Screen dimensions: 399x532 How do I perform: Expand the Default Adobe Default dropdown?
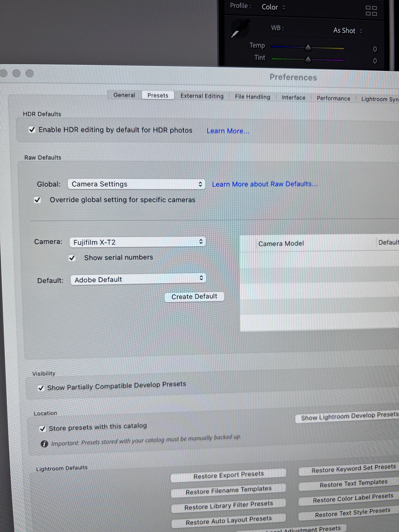[x=138, y=279]
